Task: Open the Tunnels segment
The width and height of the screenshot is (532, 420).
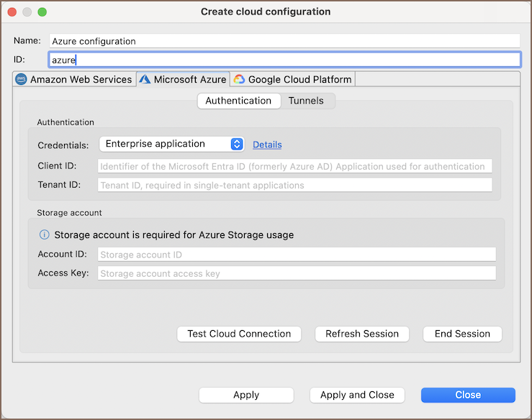Action: [x=306, y=101]
